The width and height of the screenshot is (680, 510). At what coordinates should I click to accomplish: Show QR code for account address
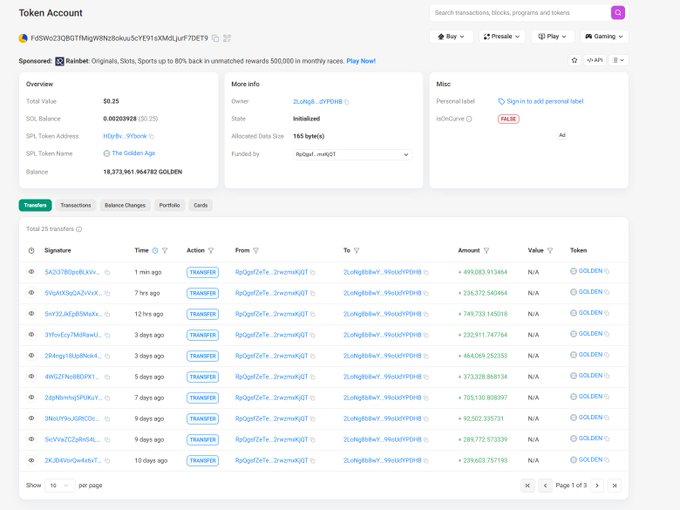(227, 38)
